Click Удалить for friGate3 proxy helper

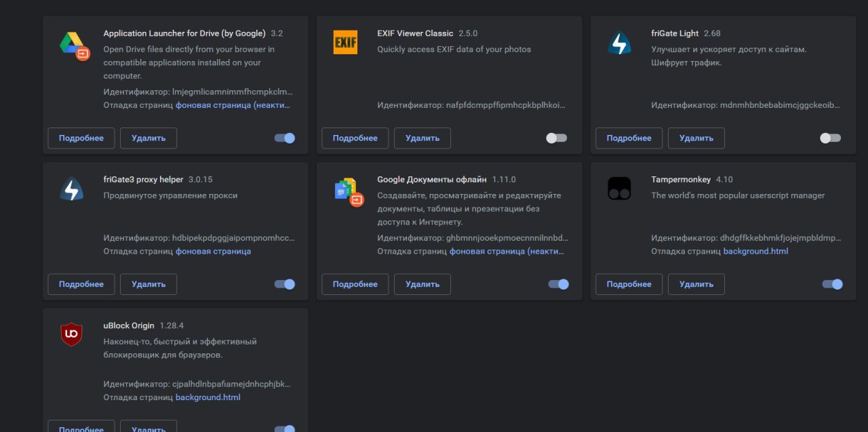149,284
